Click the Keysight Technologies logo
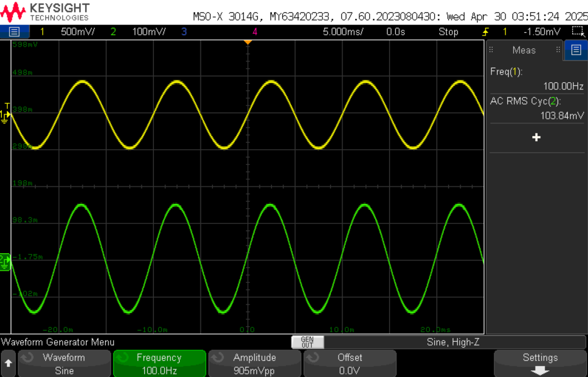The width and height of the screenshot is (588, 377). (45, 12)
